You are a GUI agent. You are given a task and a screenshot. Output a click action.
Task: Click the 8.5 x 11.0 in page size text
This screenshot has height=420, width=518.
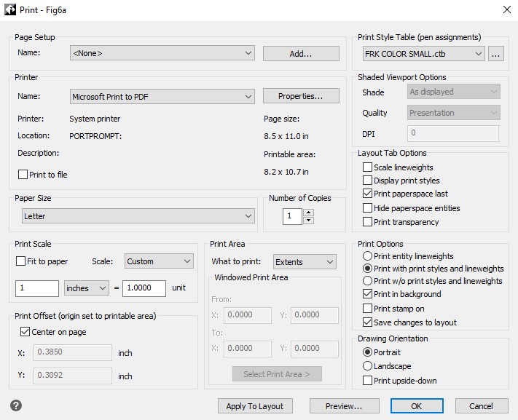click(286, 136)
